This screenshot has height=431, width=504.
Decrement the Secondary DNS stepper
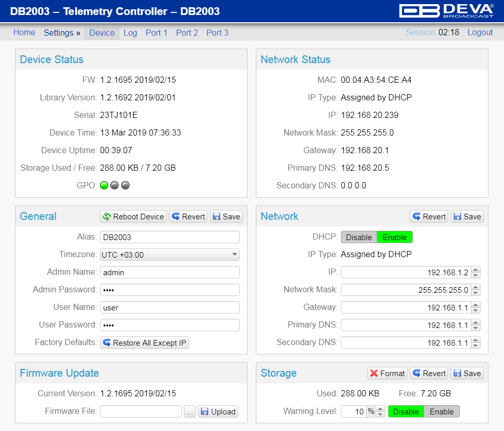click(476, 346)
